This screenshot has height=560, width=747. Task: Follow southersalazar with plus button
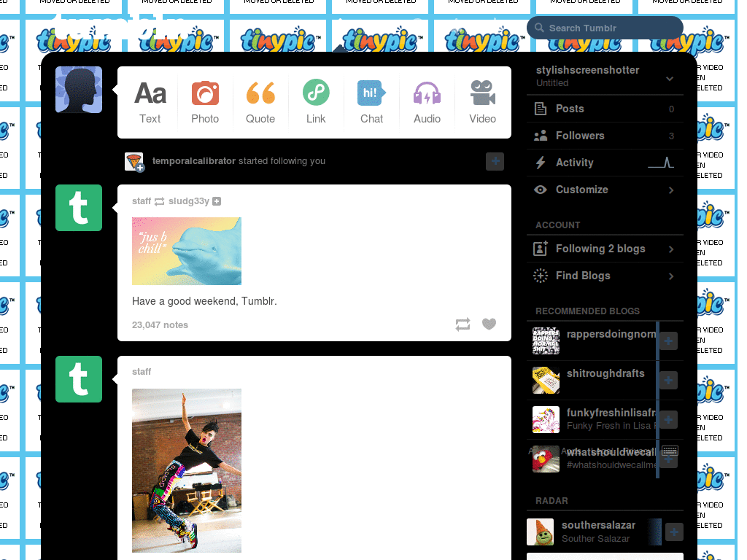tap(674, 532)
